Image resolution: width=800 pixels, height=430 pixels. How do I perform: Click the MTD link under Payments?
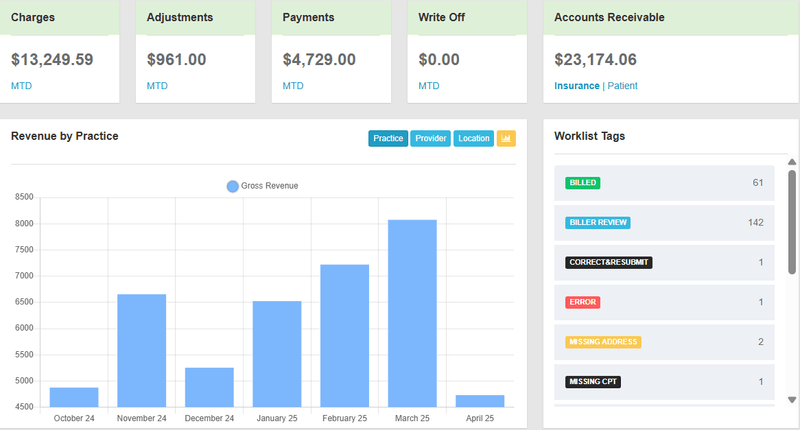pos(293,86)
